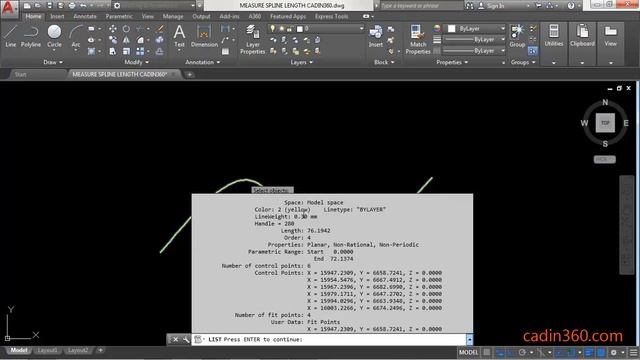Click Match Properties tool
Image resolution: width=640 pixels, height=360 pixels.
tap(418, 39)
